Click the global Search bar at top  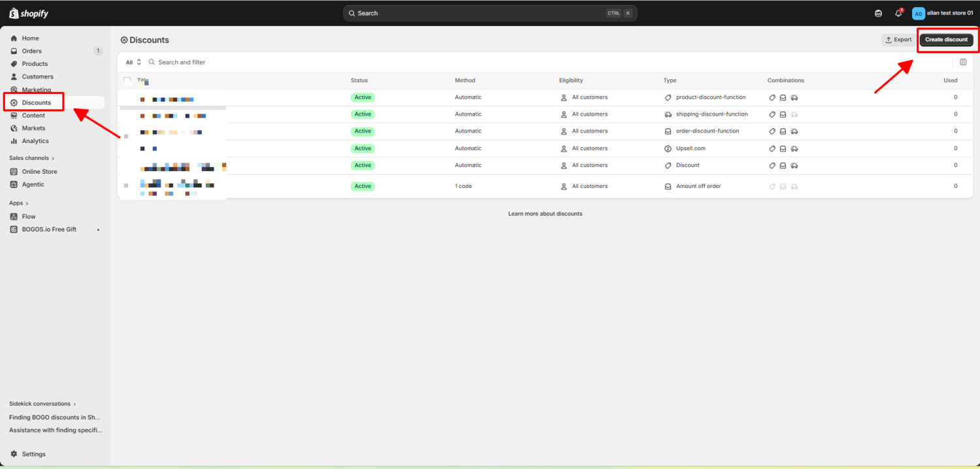(x=490, y=13)
